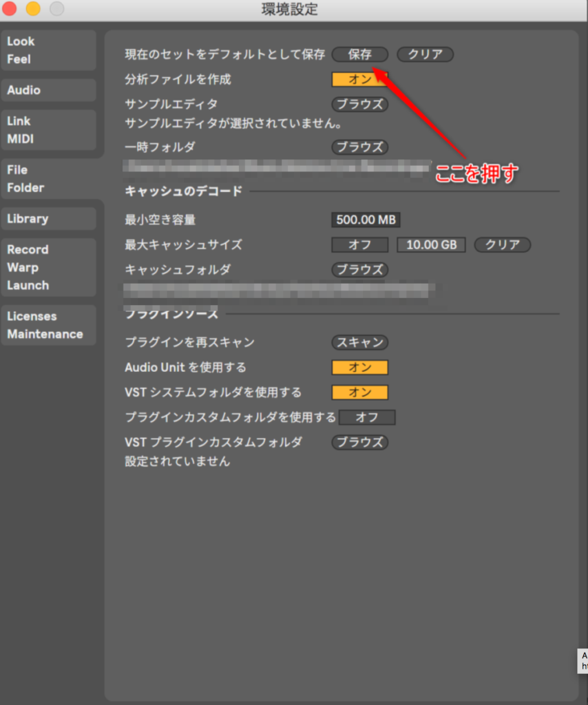Toggle 最大キャッシュサイズ オフ switch
This screenshot has height=705, width=588.
359,245
